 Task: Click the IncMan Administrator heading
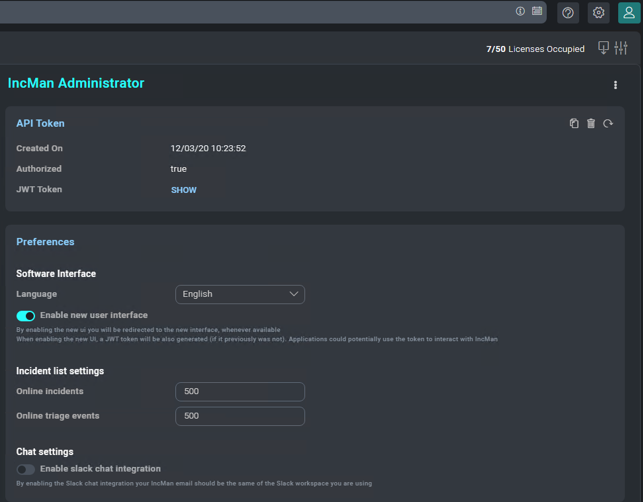point(76,83)
